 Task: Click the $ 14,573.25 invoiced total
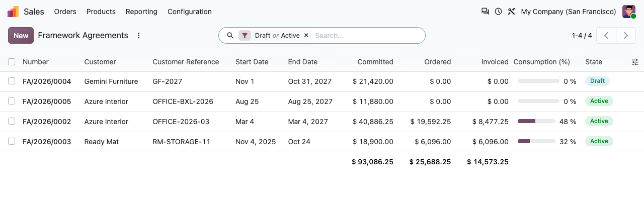[488, 162]
